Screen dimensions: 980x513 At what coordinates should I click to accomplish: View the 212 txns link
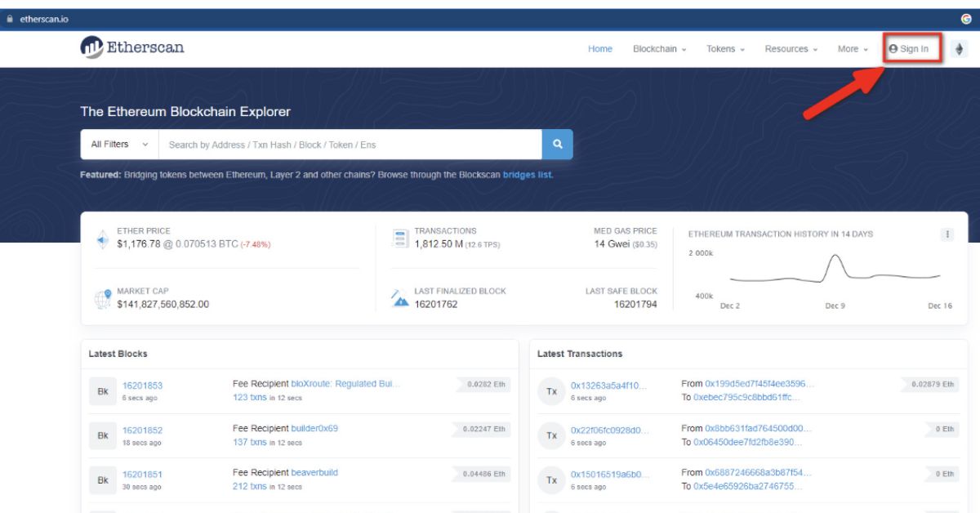click(x=249, y=486)
